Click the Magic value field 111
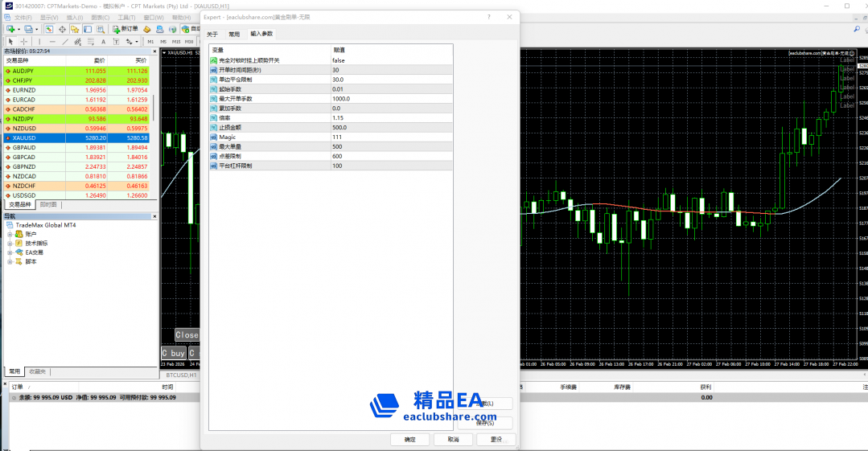This screenshot has width=868, height=451. (338, 137)
